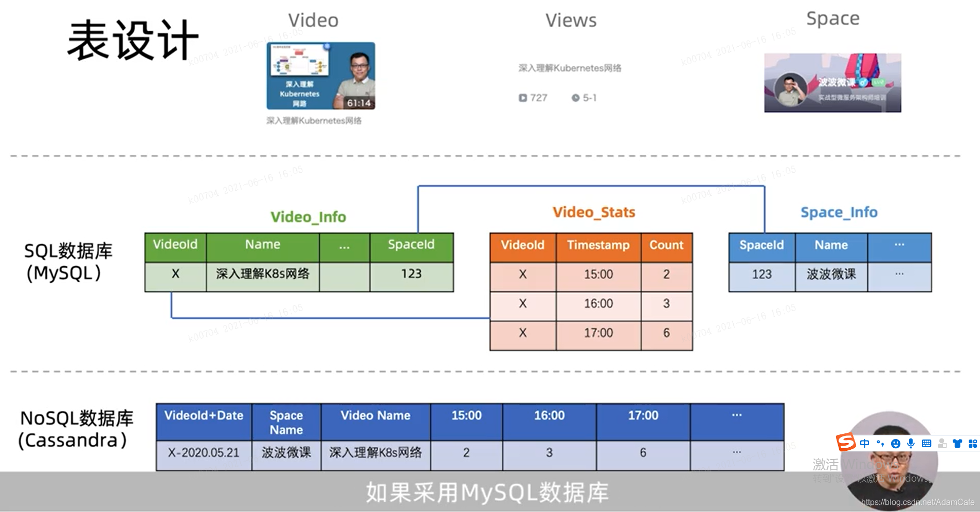The image size is (980, 512).
Task: Click the view count 727
Action: point(539,98)
